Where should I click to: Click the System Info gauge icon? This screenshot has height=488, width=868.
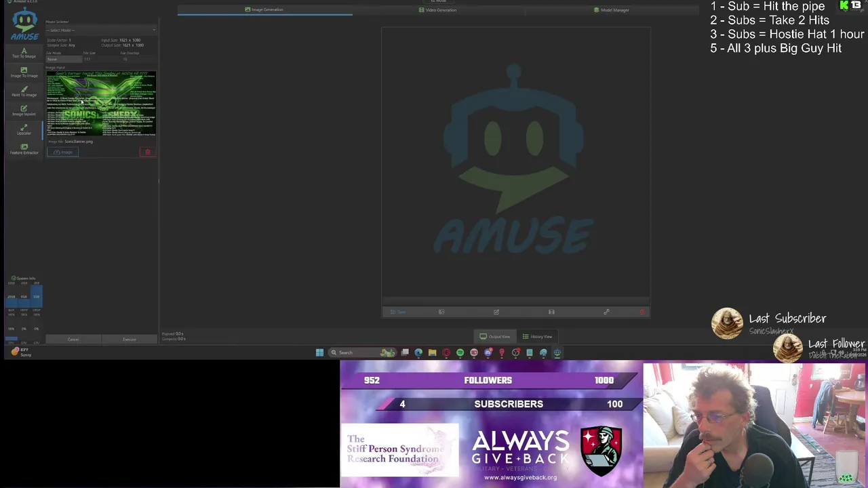14,279
